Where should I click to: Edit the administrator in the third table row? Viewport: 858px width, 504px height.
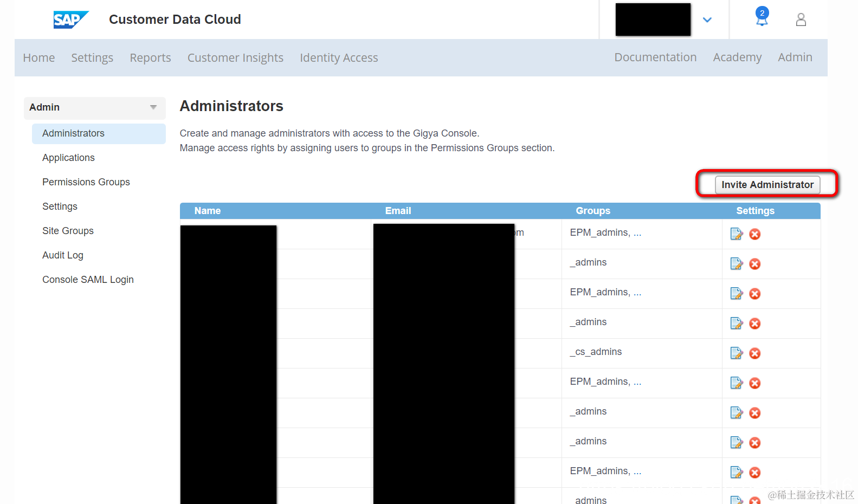pyautogui.click(x=737, y=294)
